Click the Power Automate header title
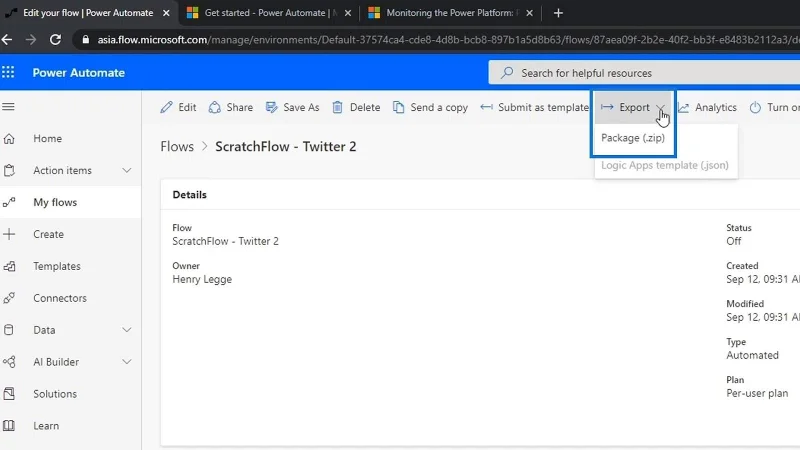 [79, 72]
